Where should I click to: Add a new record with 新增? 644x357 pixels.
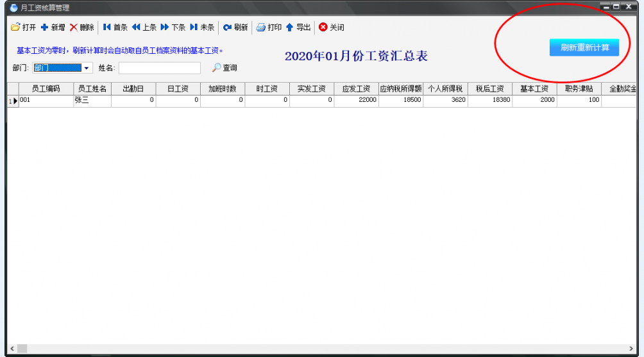pyautogui.click(x=53, y=27)
